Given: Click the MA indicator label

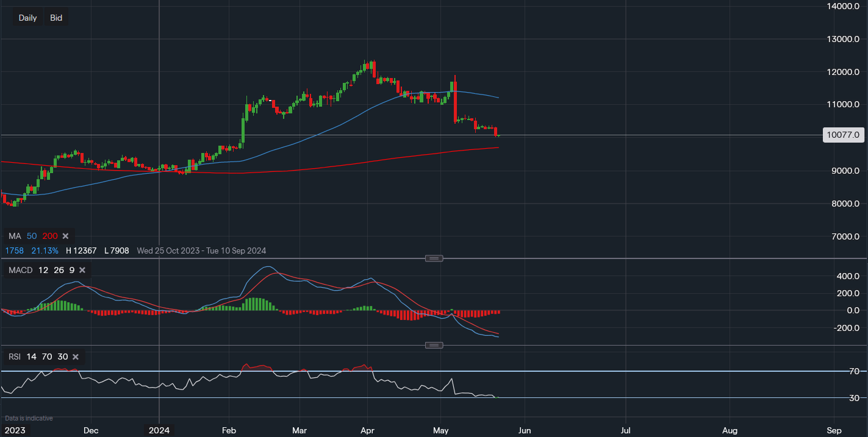Looking at the screenshot, I should pyautogui.click(x=14, y=236).
